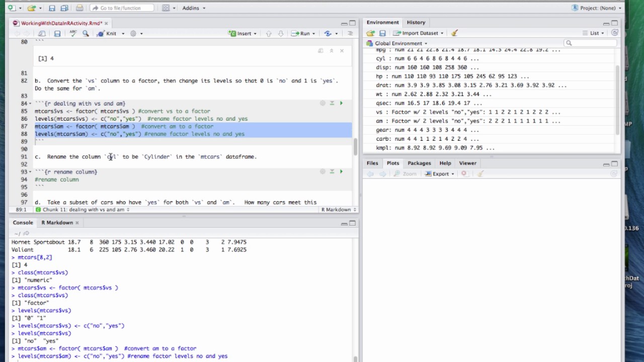Open the Files tab
The width and height of the screenshot is (644, 362).
pyautogui.click(x=372, y=163)
